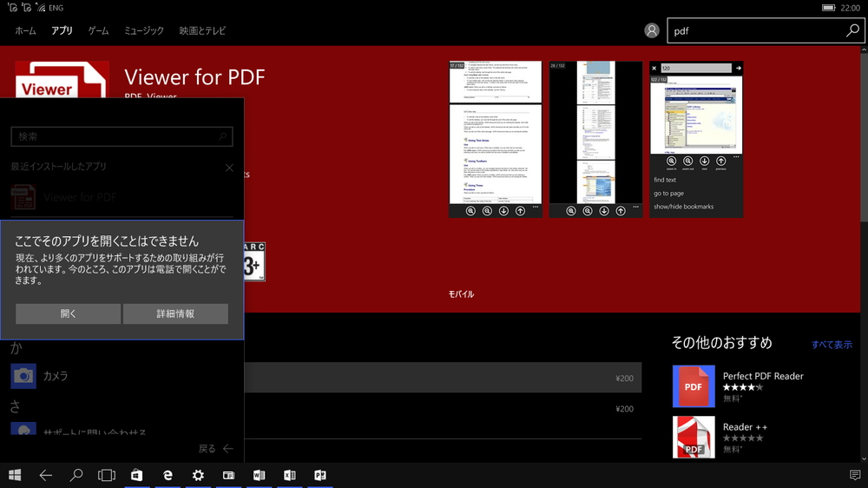
Task: Open the third screenshot with find text menu
Action: pyautogui.click(x=696, y=139)
